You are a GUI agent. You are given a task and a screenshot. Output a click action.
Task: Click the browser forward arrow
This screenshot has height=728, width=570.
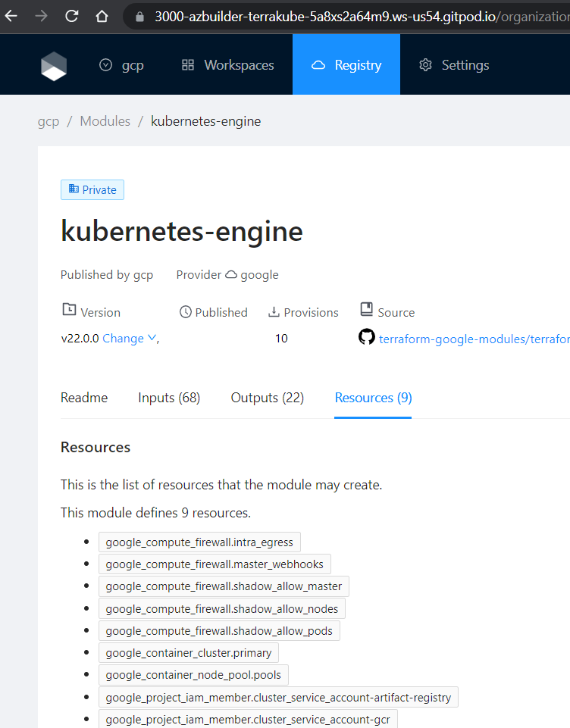(42, 16)
